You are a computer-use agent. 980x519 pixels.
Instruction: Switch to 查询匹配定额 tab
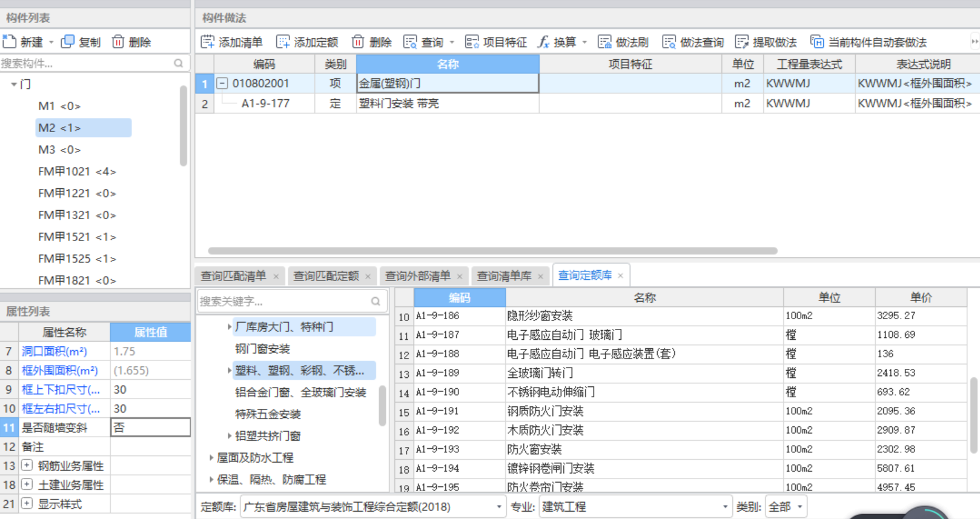click(x=326, y=276)
